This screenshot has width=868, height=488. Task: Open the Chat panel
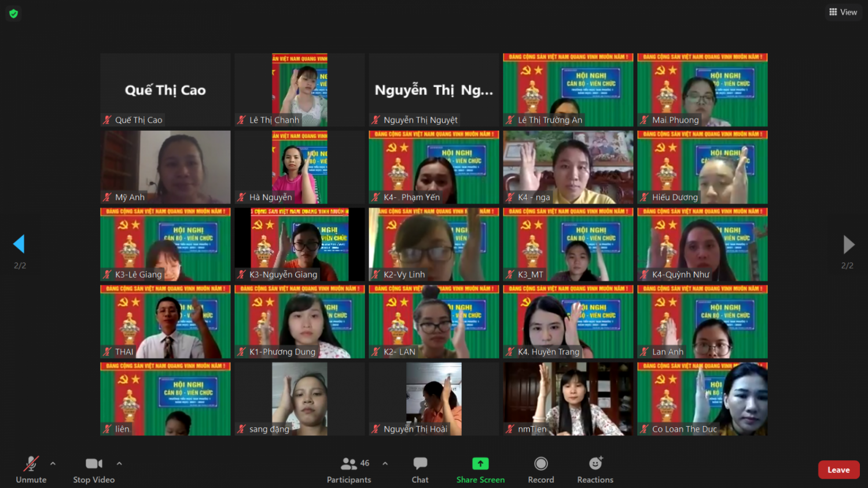click(420, 469)
